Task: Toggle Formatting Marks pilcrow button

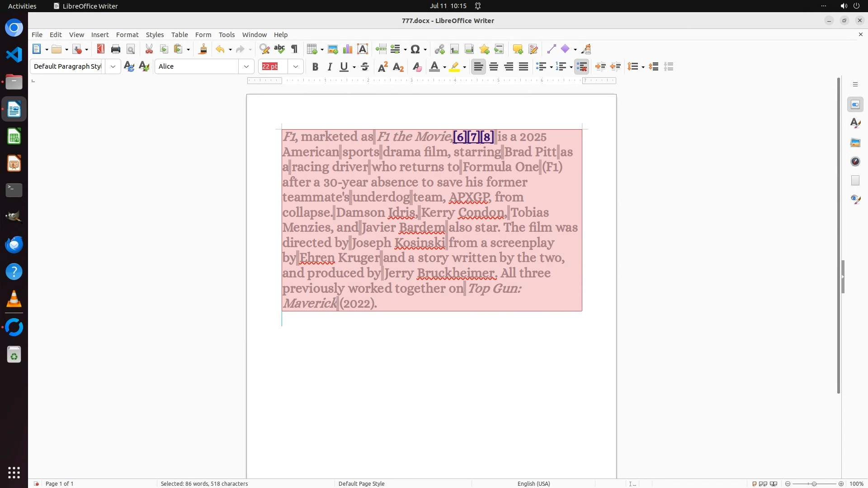Action: (295, 49)
